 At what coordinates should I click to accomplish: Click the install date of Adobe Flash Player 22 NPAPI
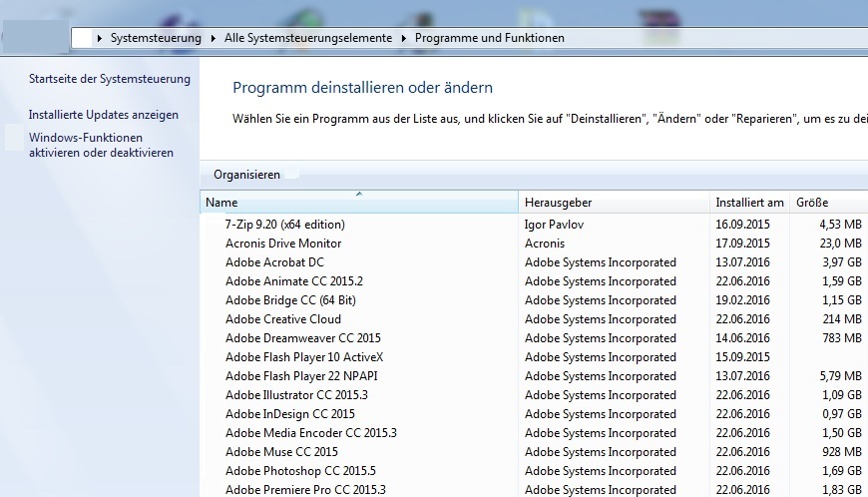click(742, 376)
